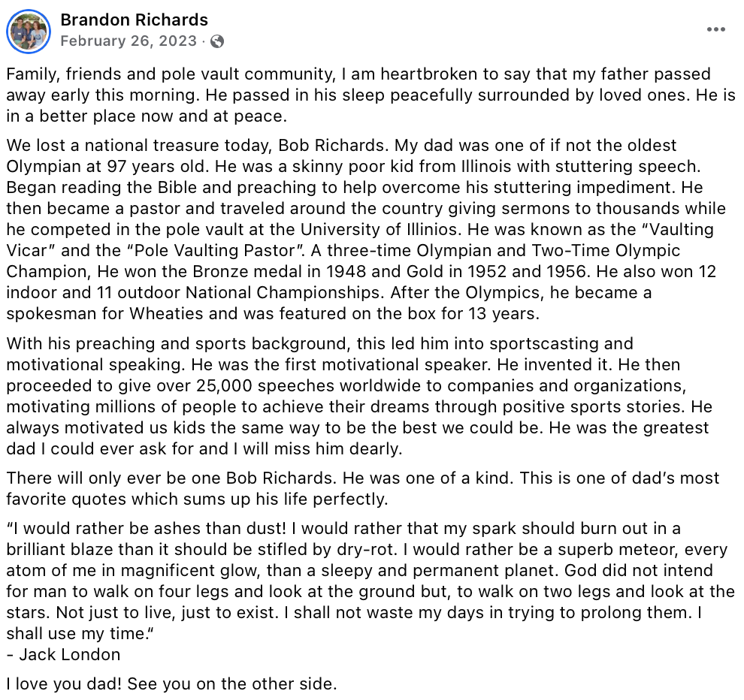Viewport: 744px width, 700px height.
Task: Click the text 'University of Illinios'
Action: pos(380,230)
